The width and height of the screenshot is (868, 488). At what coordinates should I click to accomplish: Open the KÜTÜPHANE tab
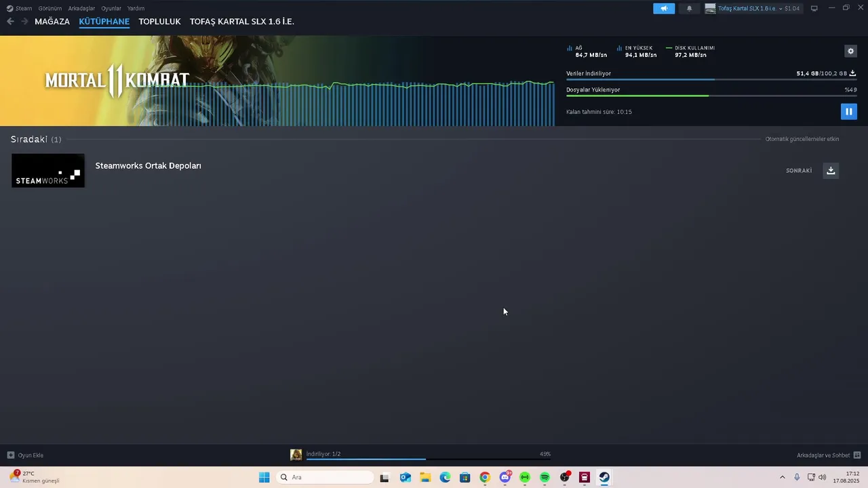104,21
